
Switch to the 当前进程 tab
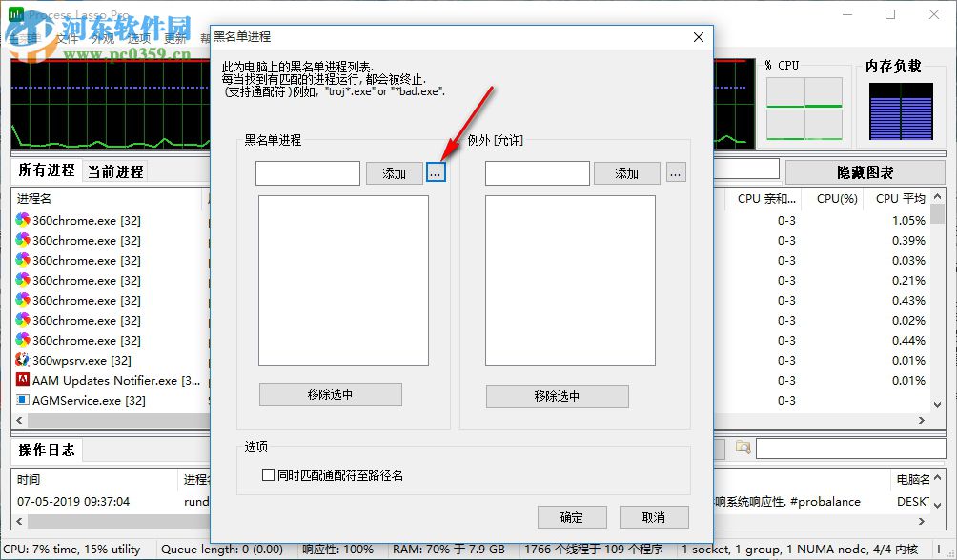pyautogui.click(x=114, y=170)
